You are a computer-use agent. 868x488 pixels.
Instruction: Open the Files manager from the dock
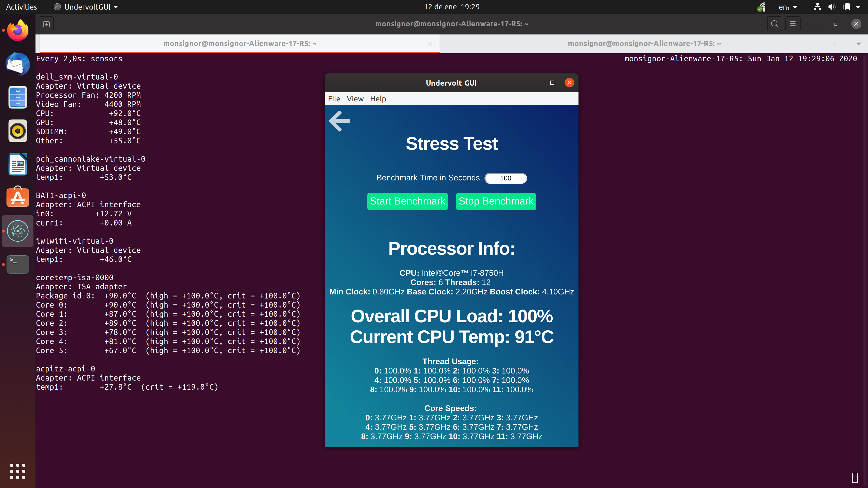pyautogui.click(x=18, y=97)
